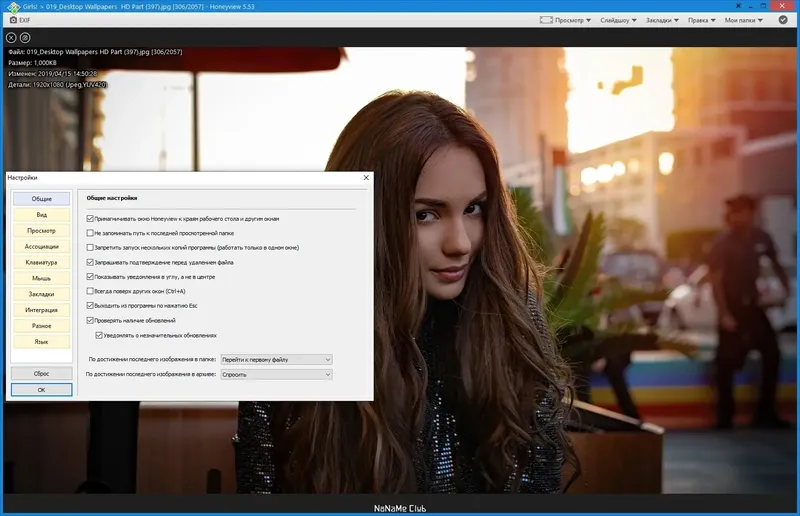Open the Правка dropdown menu

pyautogui.click(x=702, y=20)
